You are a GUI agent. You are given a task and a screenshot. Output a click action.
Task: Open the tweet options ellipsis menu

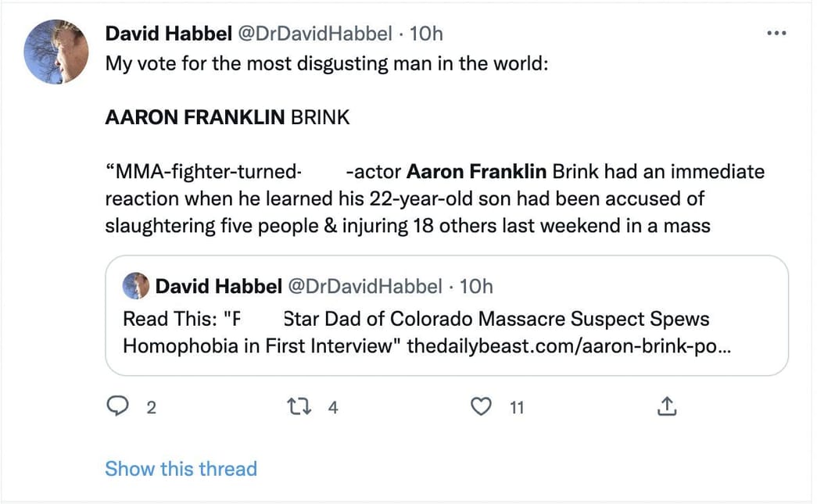coord(776,33)
